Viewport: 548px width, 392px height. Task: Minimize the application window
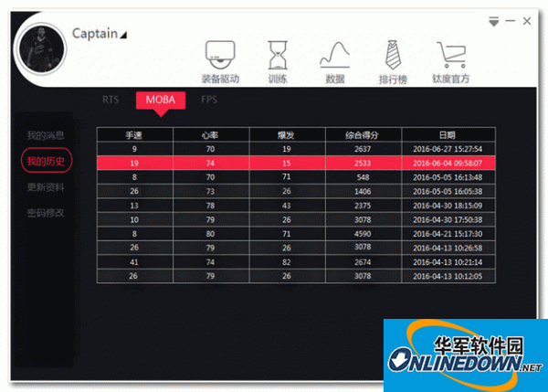click(x=511, y=21)
